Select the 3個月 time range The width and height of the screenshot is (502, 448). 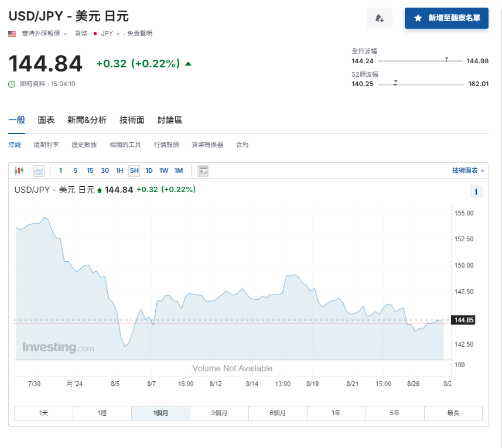[219, 413]
